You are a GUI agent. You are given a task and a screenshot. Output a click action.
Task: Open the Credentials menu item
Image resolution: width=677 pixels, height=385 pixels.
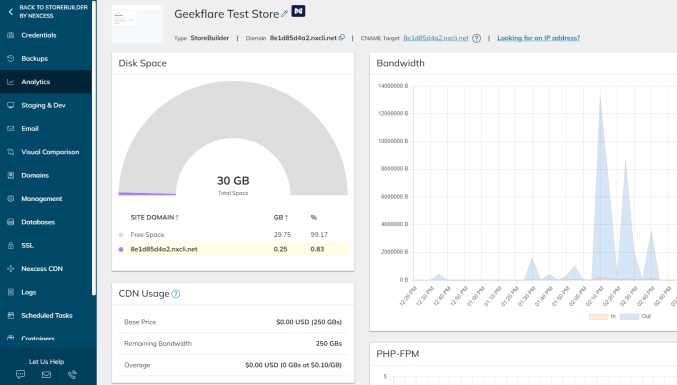coord(39,35)
